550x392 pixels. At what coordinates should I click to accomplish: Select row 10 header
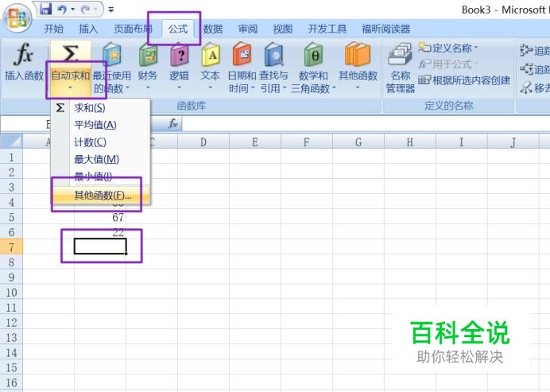coord(11,293)
